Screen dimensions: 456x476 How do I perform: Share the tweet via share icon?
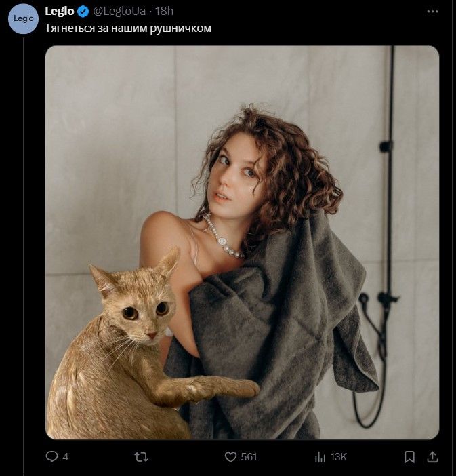(x=432, y=457)
